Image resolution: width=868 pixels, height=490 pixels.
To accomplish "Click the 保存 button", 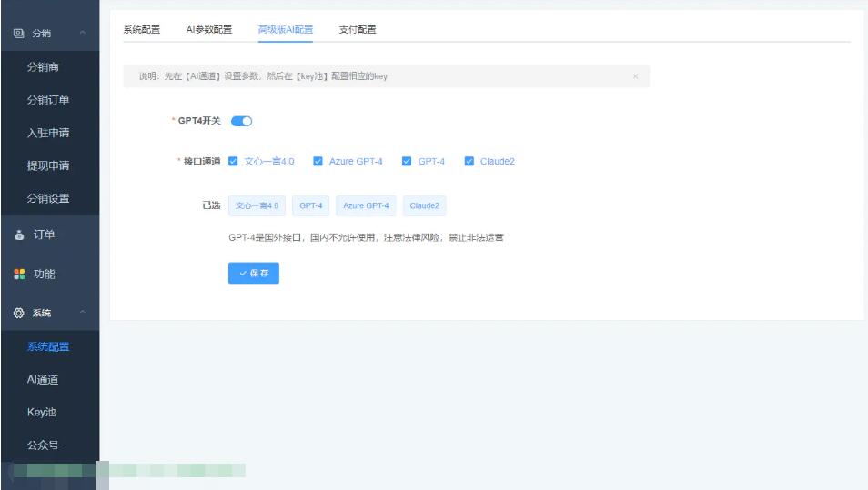I will (x=253, y=273).
